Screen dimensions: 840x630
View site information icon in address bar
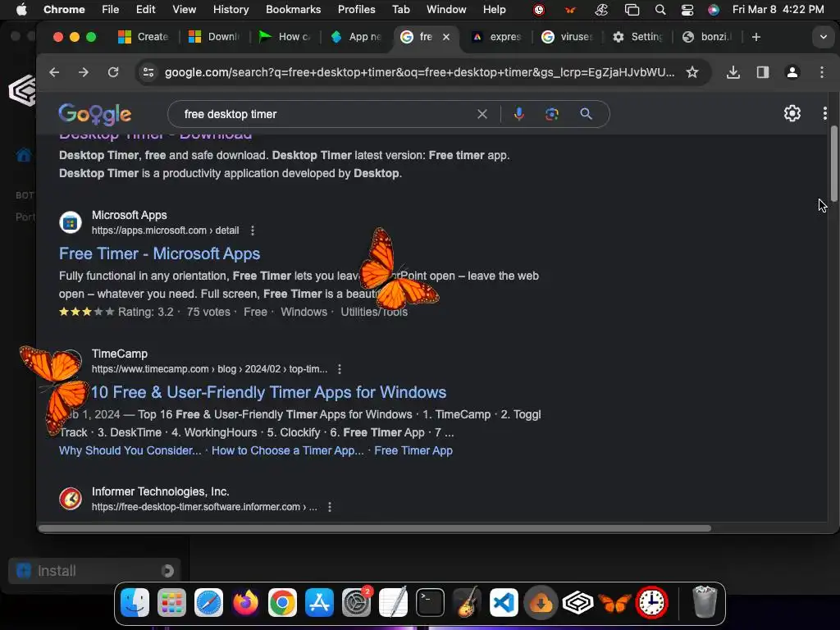point(148,72)
